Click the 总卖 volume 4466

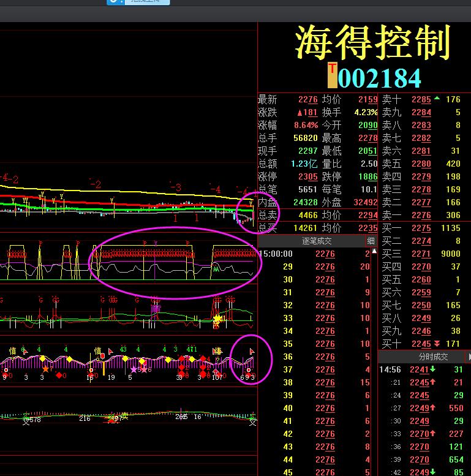pos(307,215)
